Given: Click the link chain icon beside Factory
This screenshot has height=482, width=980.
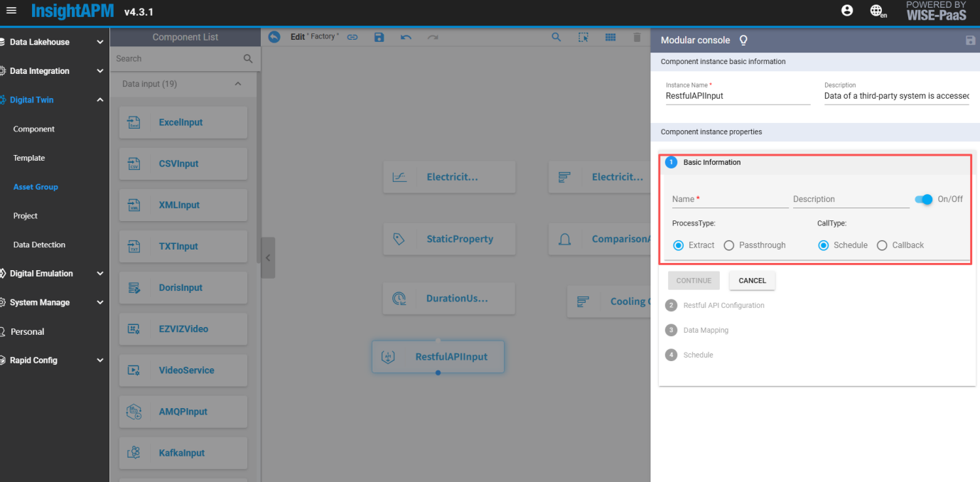Looking at the screenshot, I should coord(352,37).
